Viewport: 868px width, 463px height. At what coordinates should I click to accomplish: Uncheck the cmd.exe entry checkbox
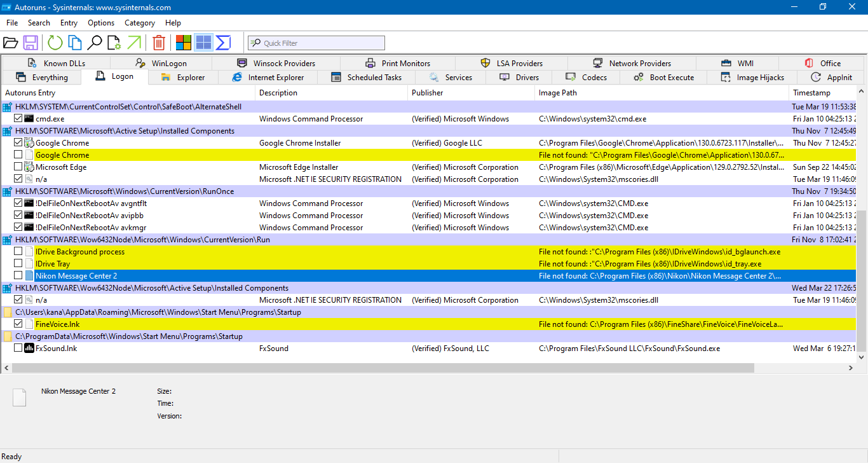pyautogui.click(x=18, y=118)
